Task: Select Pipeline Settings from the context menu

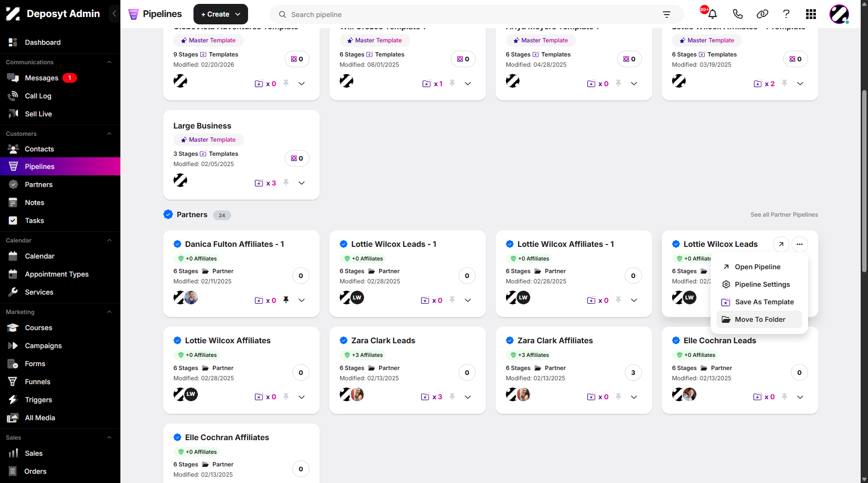Action: (759, 284)
